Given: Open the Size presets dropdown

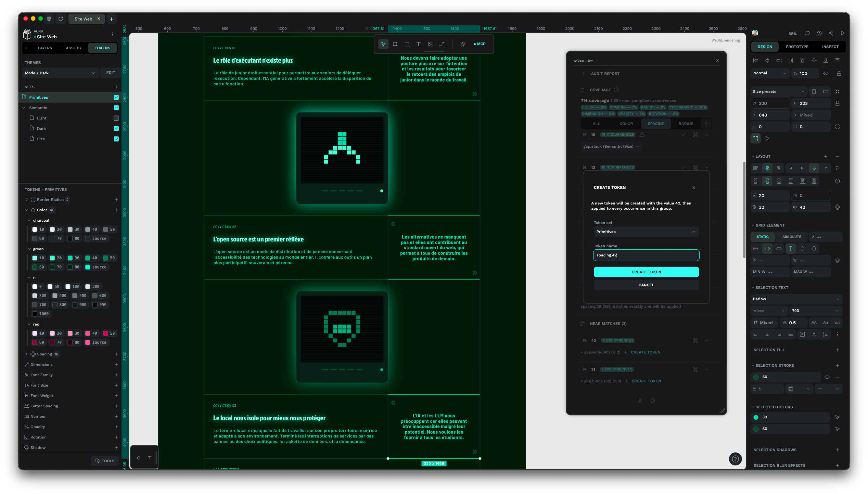Looking at the screenshot, I should 778,92.
